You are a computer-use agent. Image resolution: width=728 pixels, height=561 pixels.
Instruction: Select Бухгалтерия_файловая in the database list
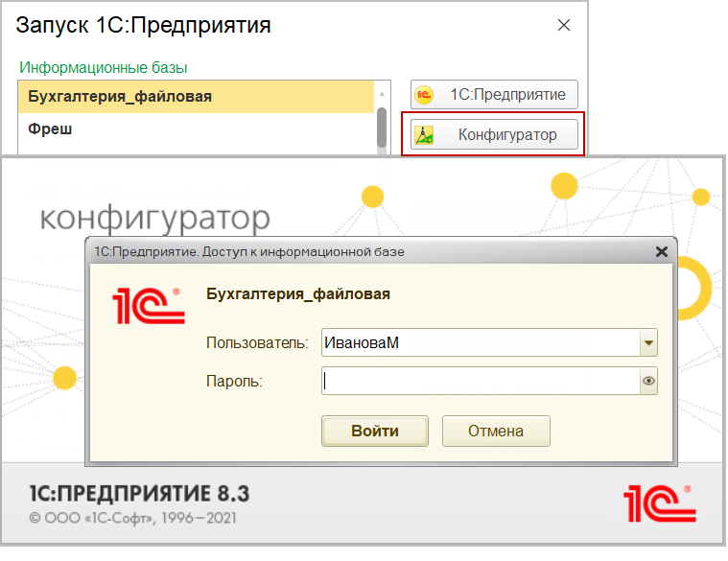[196, 97]
